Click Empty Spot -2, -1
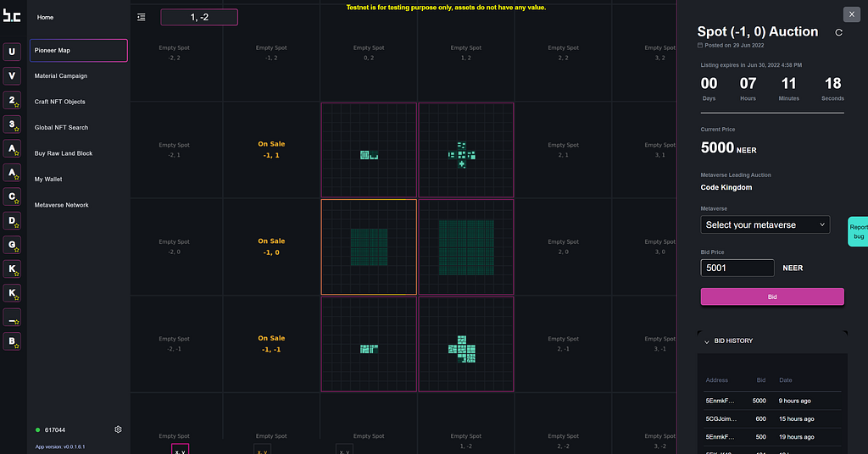 click(175, 343)
